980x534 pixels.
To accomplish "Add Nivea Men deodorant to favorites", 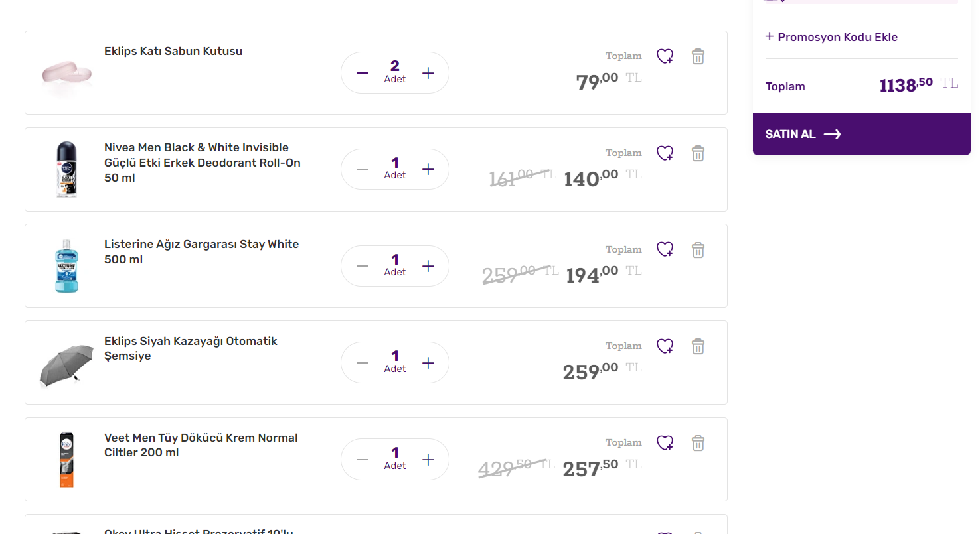I will click(x=665, y=153).
